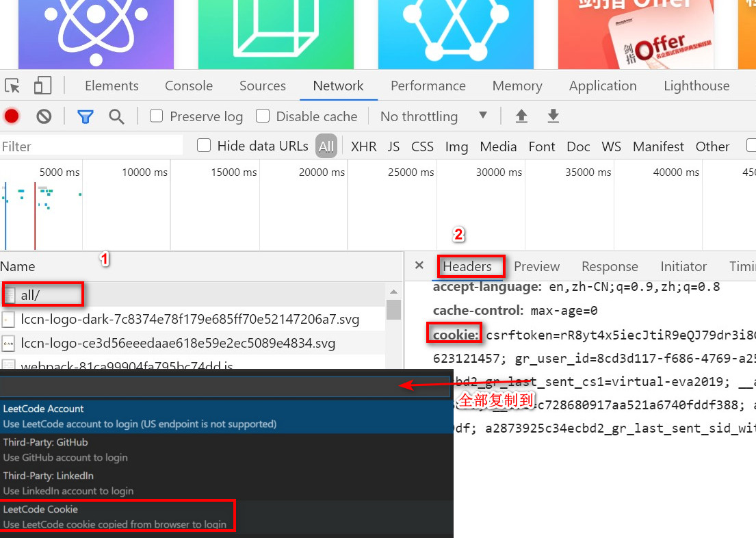Filter requests by Media type

tap(498, 146)
